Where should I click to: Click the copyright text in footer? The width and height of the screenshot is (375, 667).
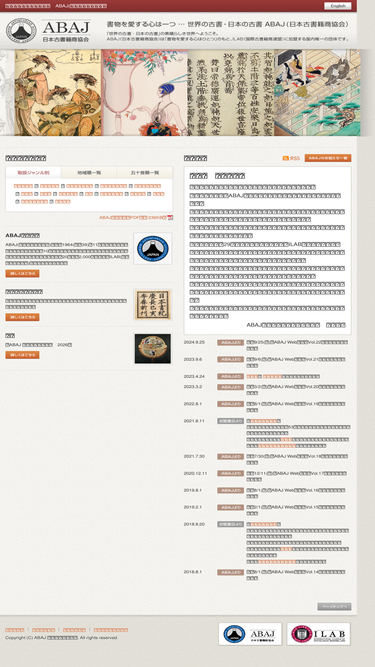[x=62, y=638]
